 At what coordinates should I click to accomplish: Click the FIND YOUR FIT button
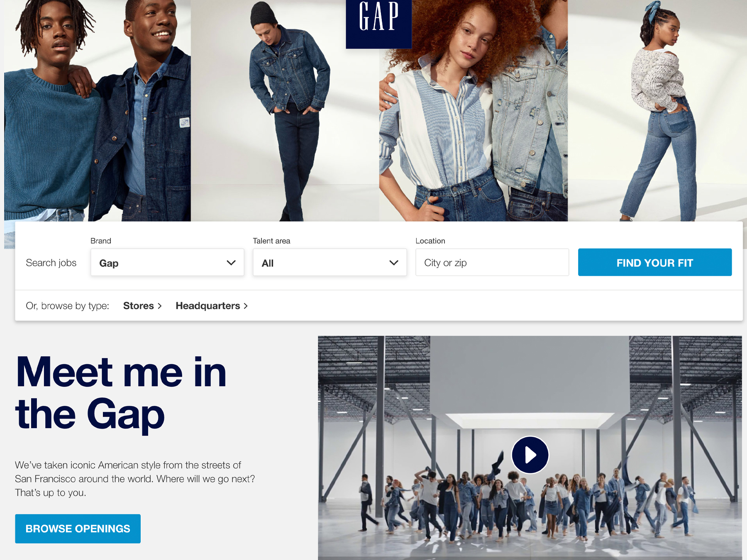[x=655, y=262]
